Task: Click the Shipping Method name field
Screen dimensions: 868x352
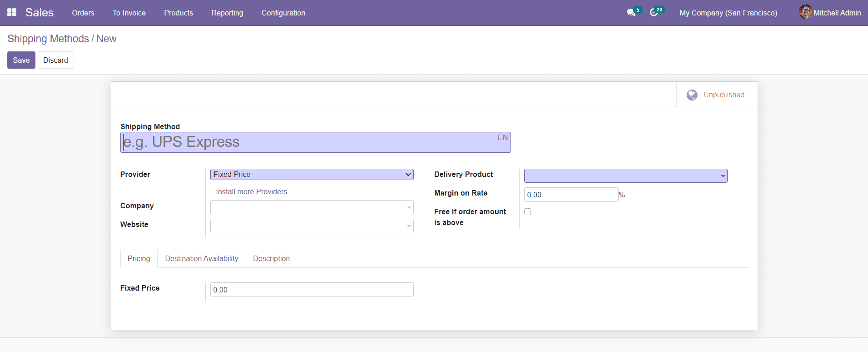Action: pyautogui.click(x=309, y=142)
